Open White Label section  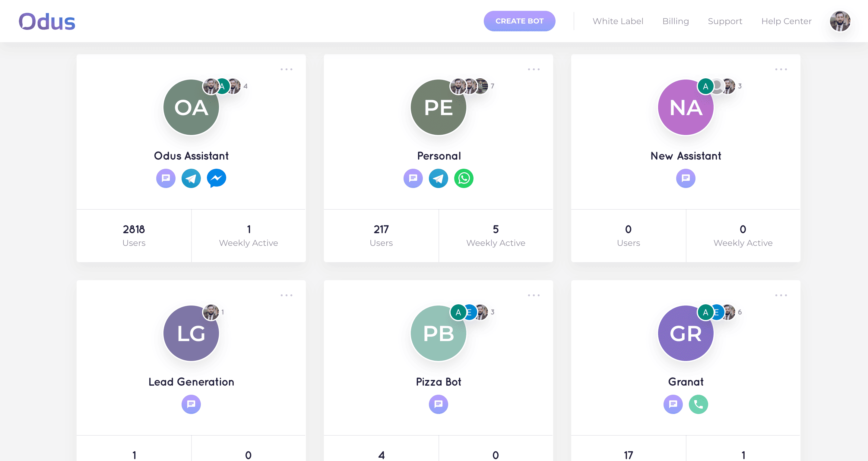(x=618, y=21)
